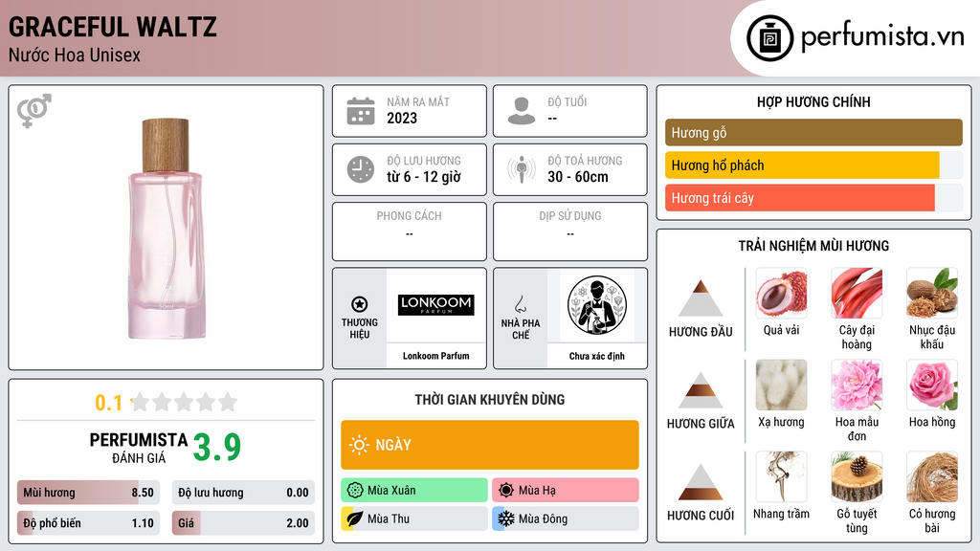The image size is (980, 551).
Task: Click the user rating value 0.1
Action: click(x=109, y=403)
